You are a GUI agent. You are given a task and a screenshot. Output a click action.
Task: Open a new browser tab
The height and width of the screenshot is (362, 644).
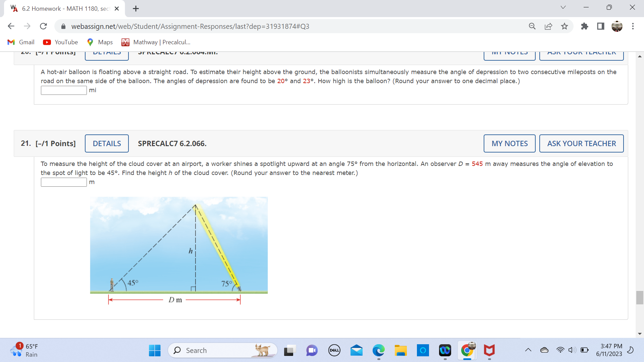[x=136, y=8]
